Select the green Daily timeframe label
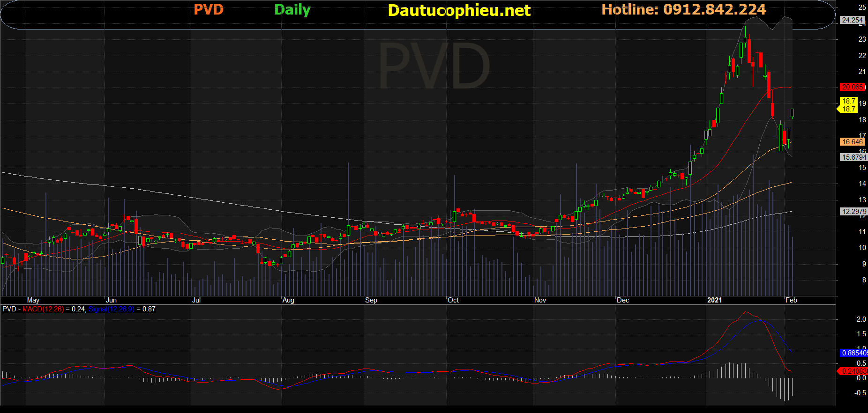This screenshot has height=413, width=868. [292, 9]
